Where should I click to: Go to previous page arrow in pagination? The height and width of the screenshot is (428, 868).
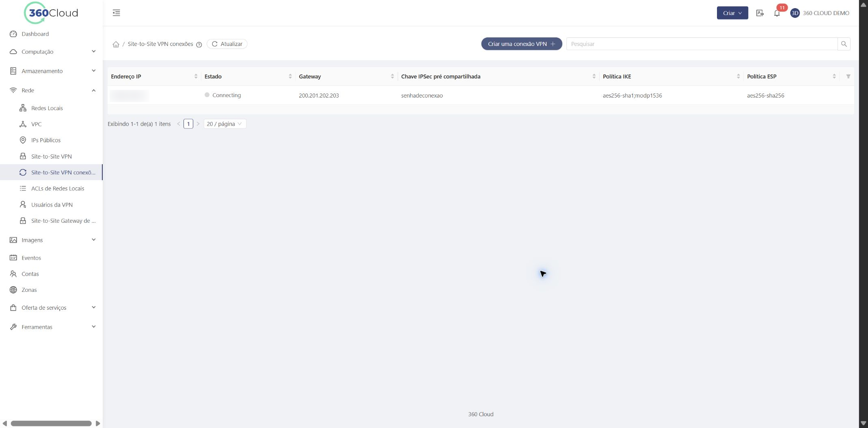[179, 124]
